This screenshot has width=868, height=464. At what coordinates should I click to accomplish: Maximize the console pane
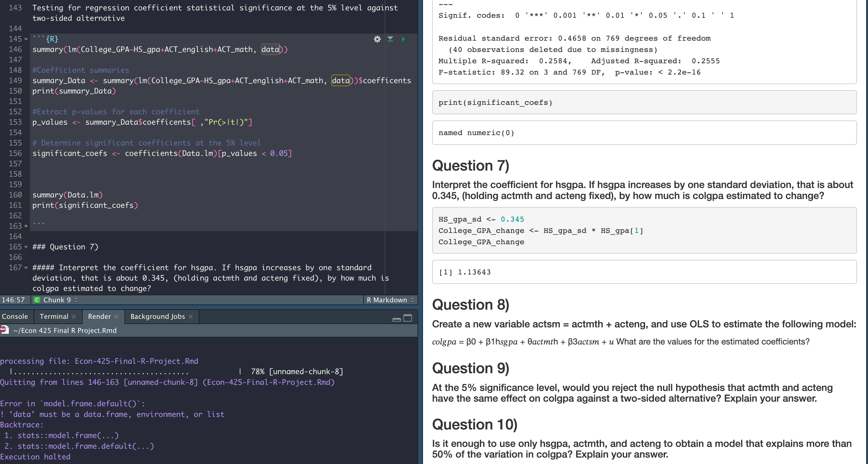click(408, 318)
